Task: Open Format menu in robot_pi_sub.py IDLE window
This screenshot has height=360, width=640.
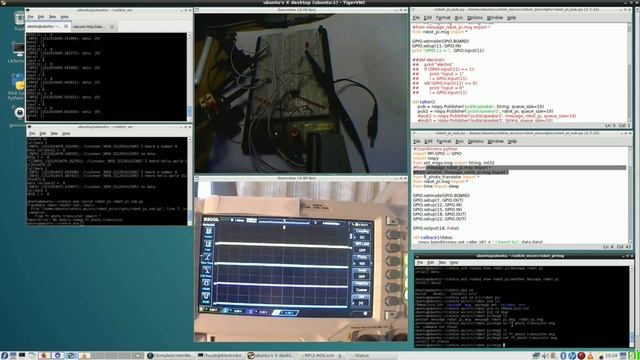Action: click(x=443, y=141)
